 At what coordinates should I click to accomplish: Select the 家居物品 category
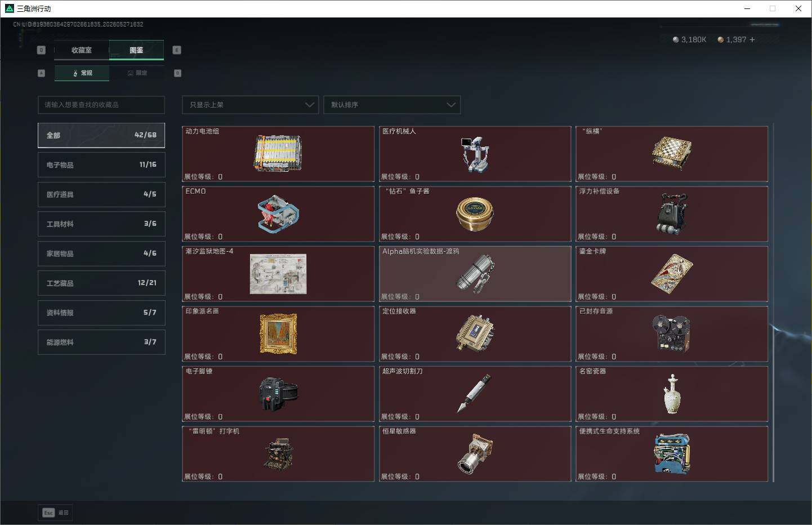click(x=101, y=253)
